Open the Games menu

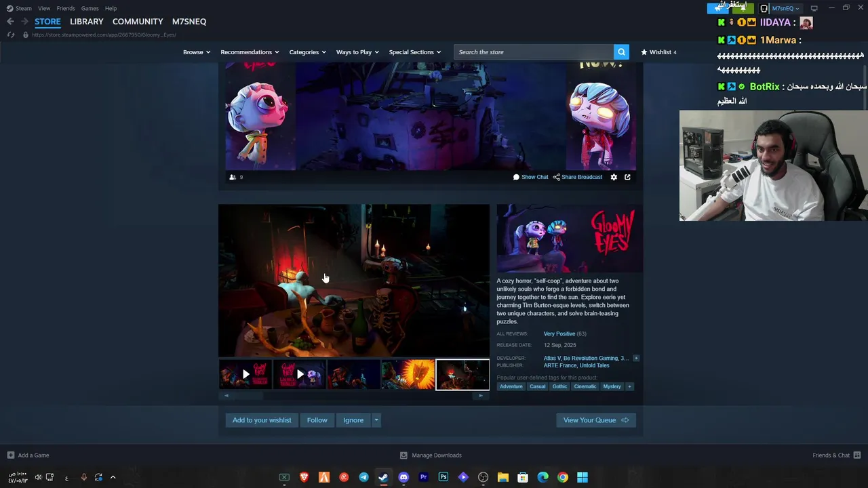(x=90, y=8)
